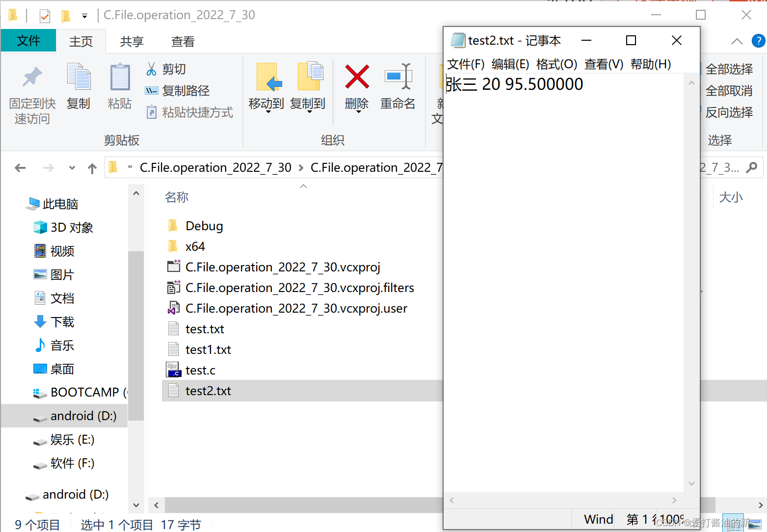Open Downloads (下载) in sidebar
The image size is (767, 532).
click(x=54, y=321)
